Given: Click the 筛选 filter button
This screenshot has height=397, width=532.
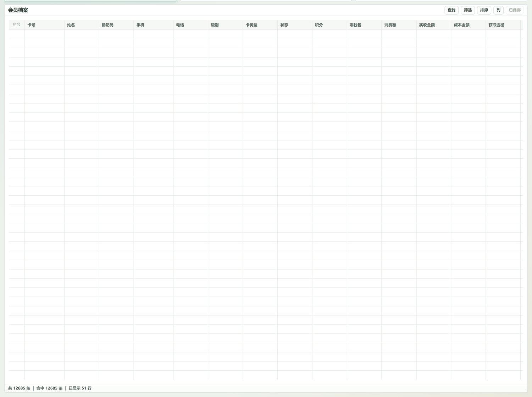Looking at the screenshot, I should (468, 10).
